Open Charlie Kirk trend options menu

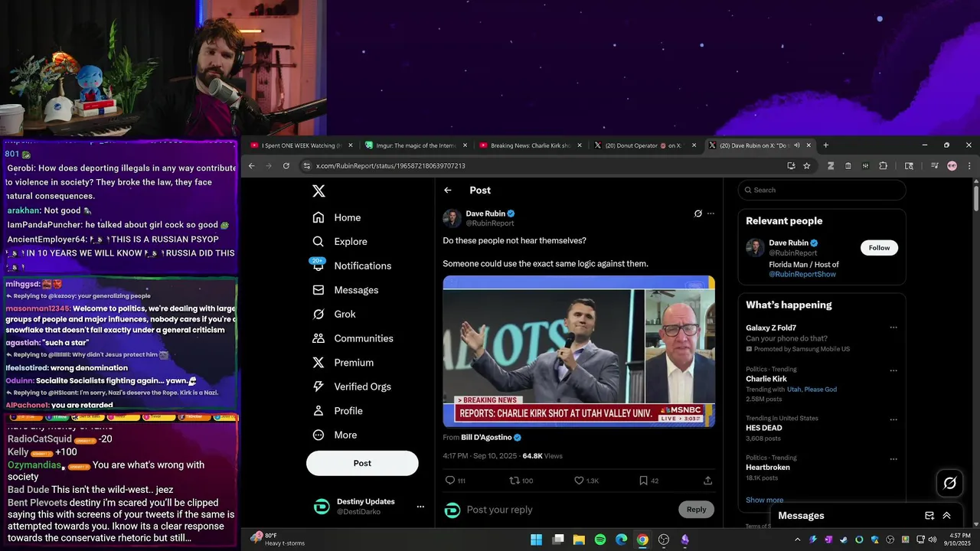[893, 370]
